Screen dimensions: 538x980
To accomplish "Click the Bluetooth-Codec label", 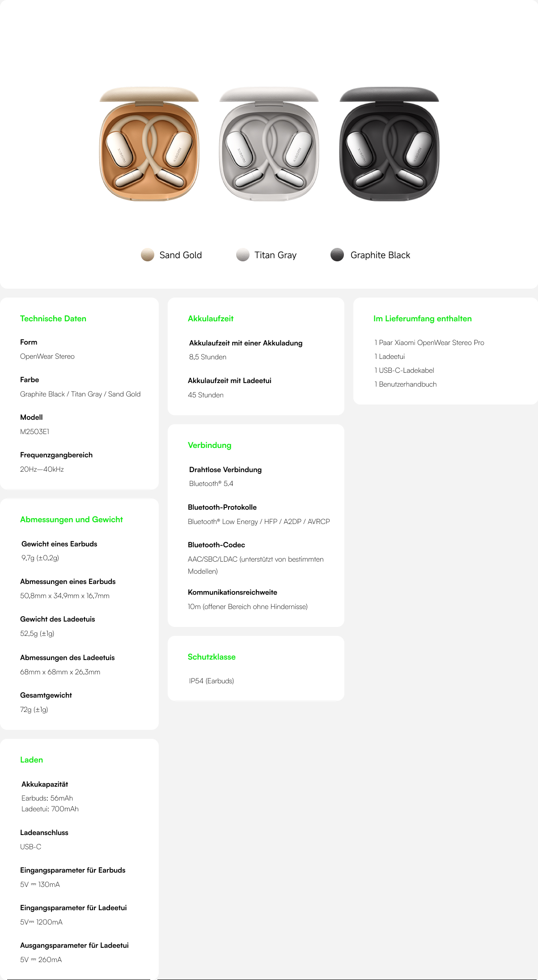I will tap(216, 545).
